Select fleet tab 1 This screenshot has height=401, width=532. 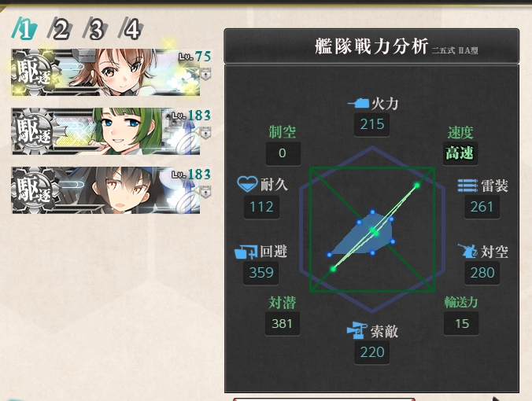[25, 29]
